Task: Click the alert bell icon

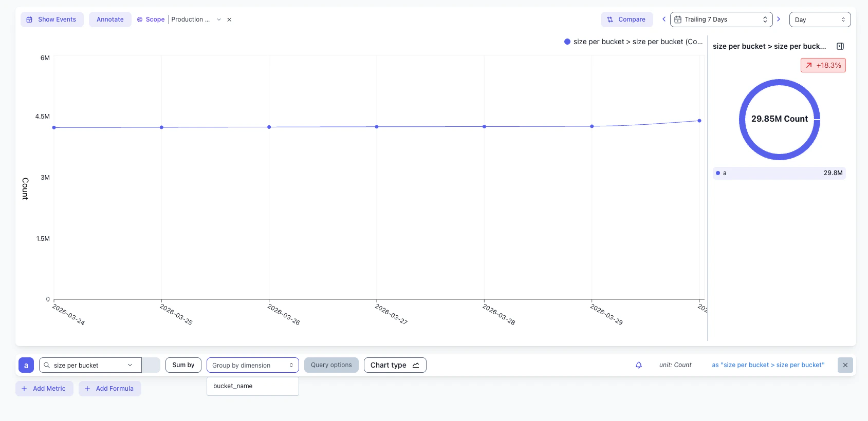Action: tap(639, 365)
